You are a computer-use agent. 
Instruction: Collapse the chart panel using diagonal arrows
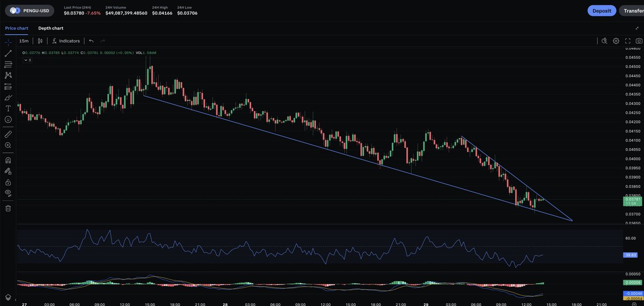pos(637,28)
